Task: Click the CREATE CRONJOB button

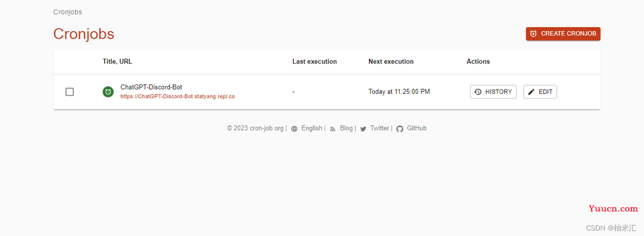Action: pos(563,34)
